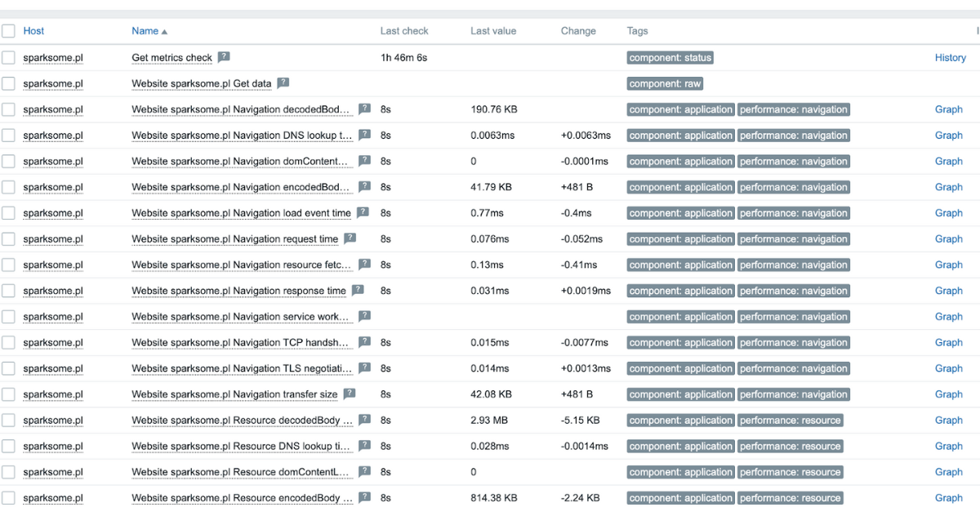Toggle the select-all checkbox in header
980x512 pixels.
[x=8, y=31]
